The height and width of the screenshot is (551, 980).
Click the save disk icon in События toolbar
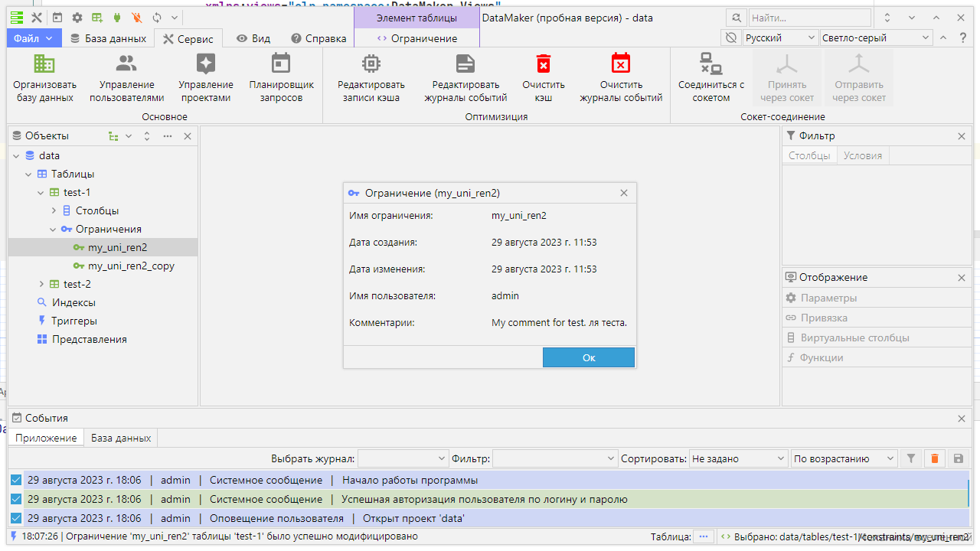point(958,458)
